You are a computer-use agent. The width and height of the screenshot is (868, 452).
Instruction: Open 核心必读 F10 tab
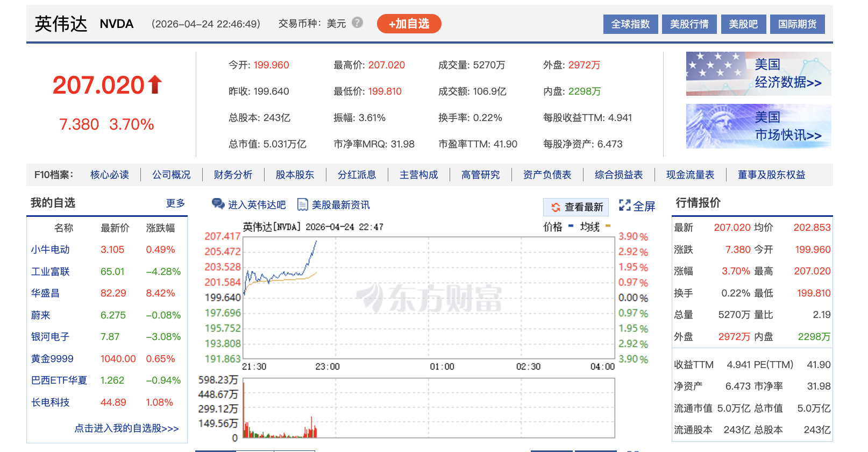click(x=110, y=175)
